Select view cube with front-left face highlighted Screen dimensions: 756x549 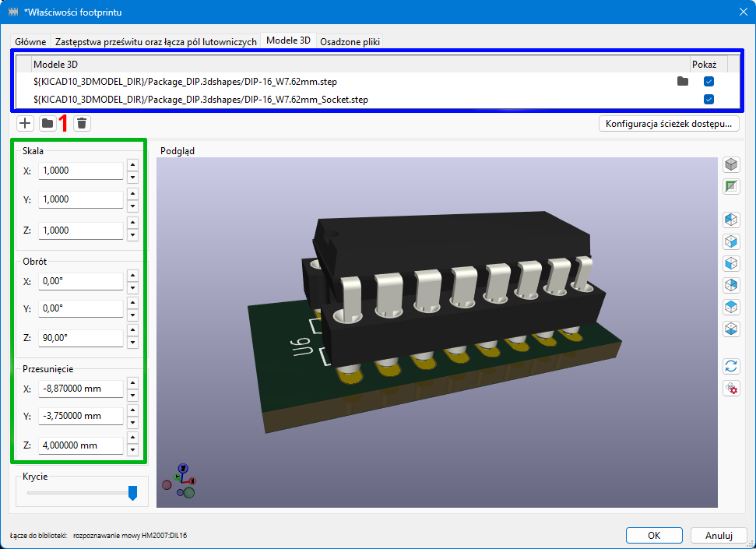(731, 263)
